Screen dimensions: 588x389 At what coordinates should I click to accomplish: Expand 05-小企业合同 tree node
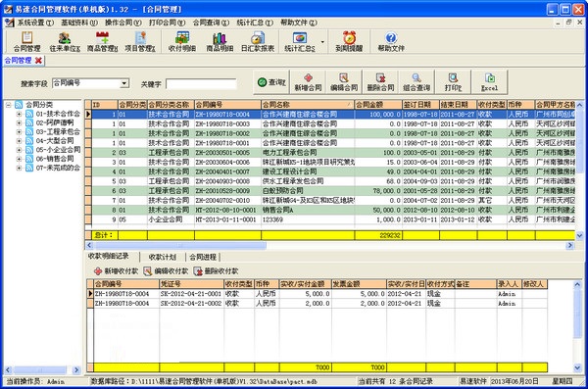tap(19, 150)
